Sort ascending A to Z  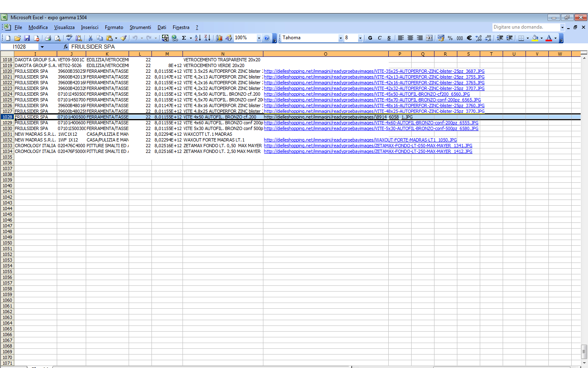pos(198,38)
